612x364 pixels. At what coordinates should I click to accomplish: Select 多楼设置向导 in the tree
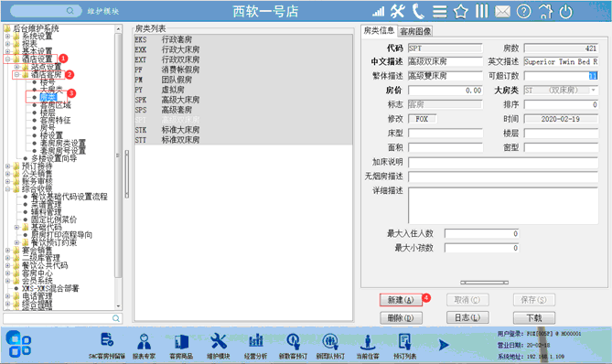pyautogui.click(x=54, y=158)
